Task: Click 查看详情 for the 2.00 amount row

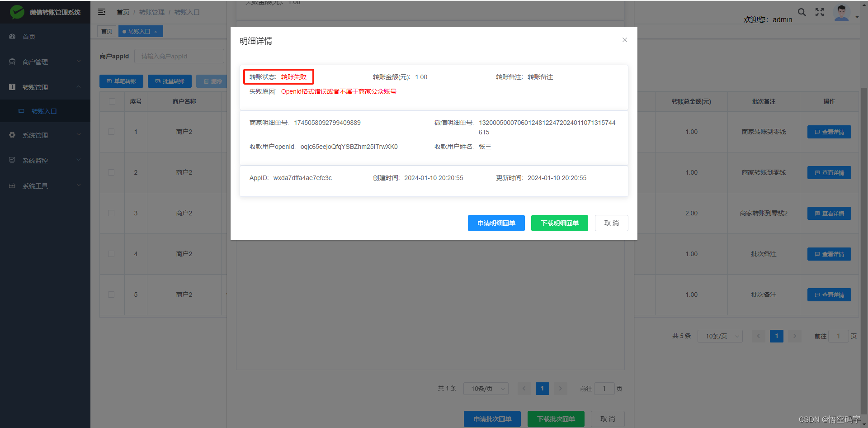Action: (x=829, y=213)
